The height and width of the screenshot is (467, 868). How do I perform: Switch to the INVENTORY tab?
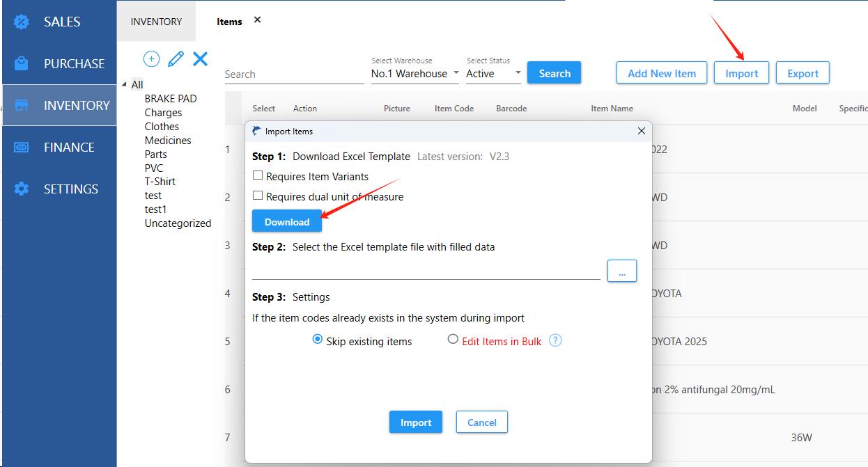[156, 22]
